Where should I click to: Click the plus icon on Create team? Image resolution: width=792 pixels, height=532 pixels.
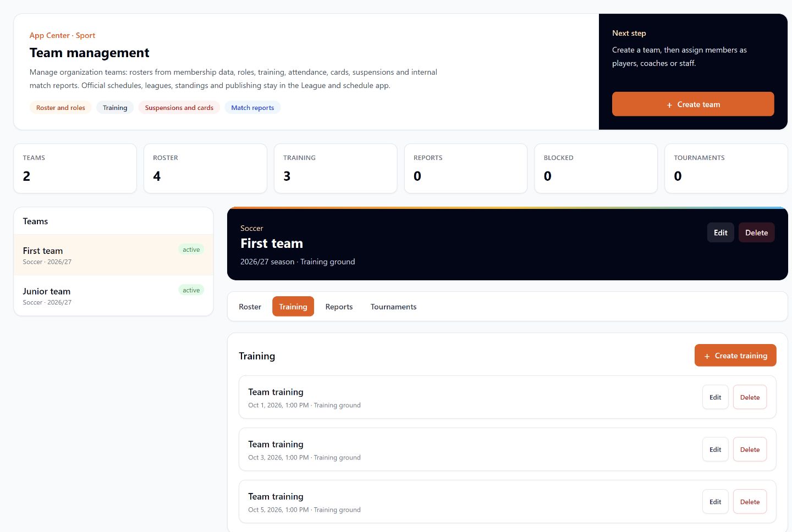click(669, 105)
